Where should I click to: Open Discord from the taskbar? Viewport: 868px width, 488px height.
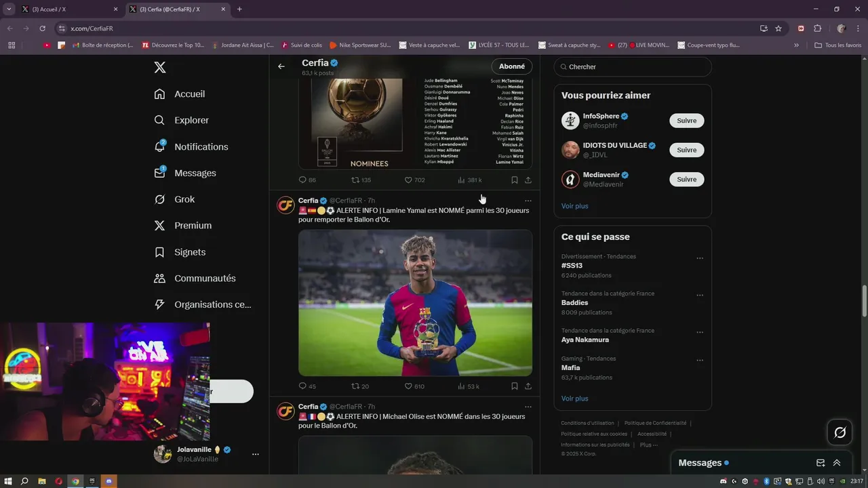point(108,481)
